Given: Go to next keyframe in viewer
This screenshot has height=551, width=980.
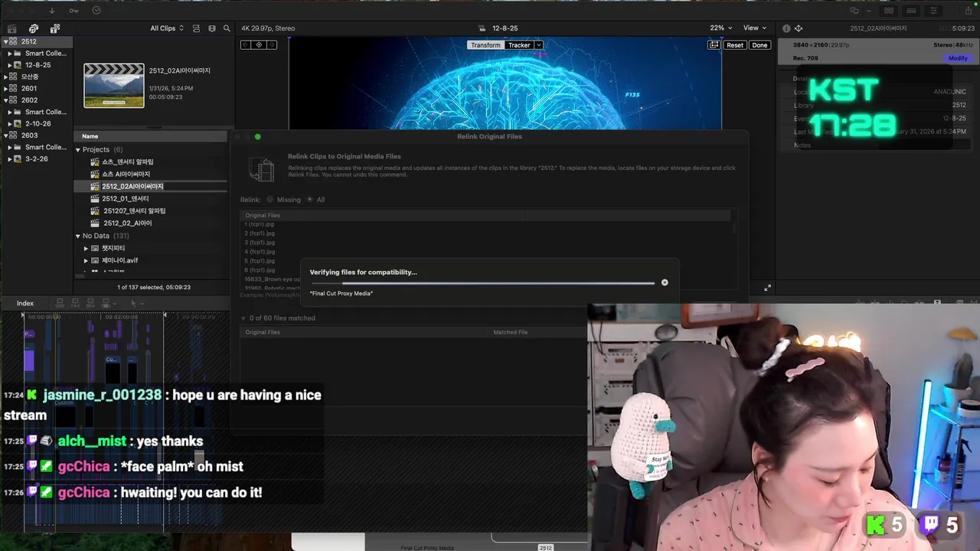Looking at the screenshot, I should pos(272,45).
